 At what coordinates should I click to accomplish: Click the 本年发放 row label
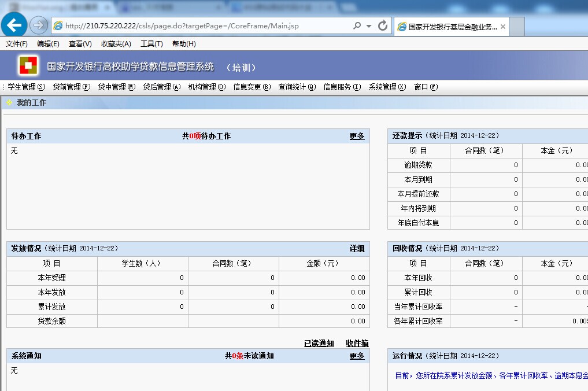coord(52,292)
